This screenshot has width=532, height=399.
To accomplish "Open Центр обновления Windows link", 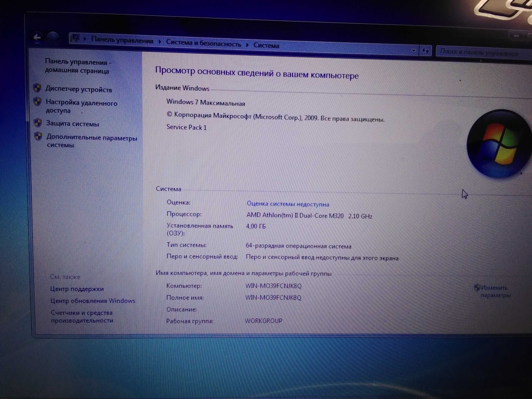I will coord(93,301).
